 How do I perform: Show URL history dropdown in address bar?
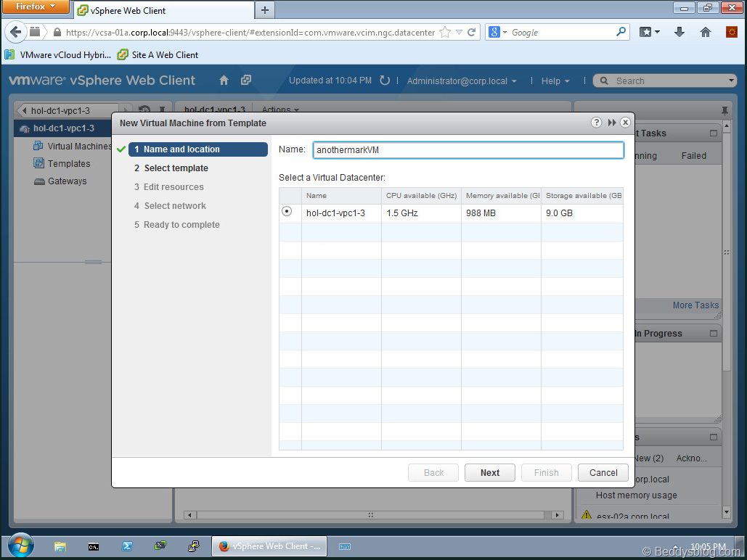[460, 33]
